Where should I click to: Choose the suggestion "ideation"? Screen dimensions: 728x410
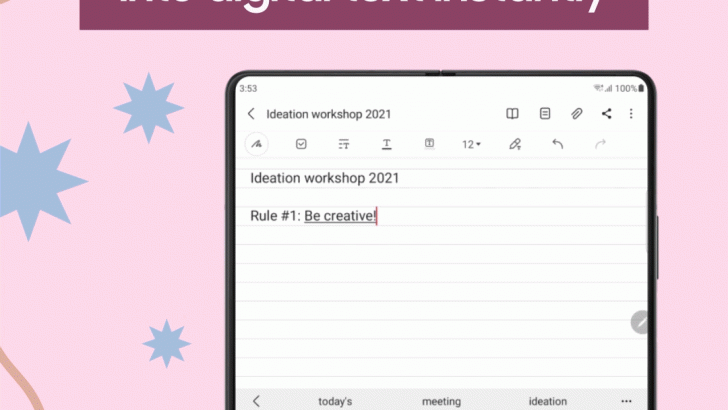coord(548,401)
